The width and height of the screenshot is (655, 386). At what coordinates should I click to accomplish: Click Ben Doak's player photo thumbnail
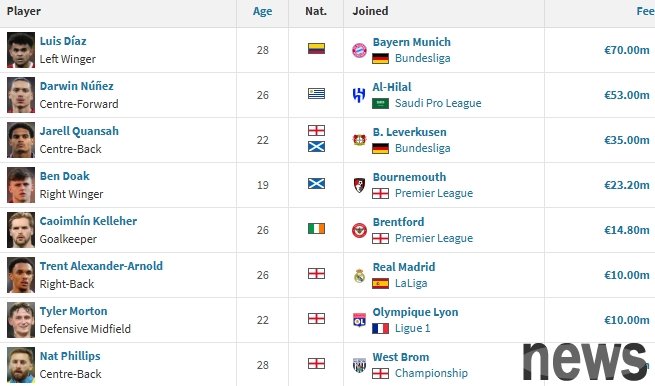click(x=21, y=185)
